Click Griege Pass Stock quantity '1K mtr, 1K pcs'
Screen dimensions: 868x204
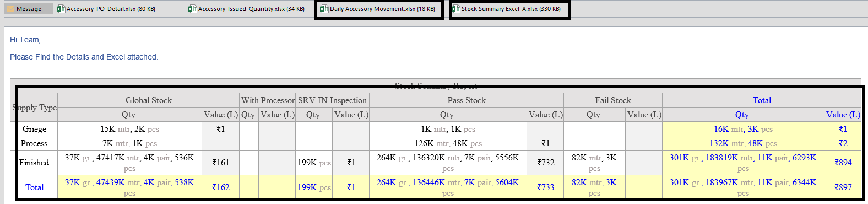click(448, 129)
